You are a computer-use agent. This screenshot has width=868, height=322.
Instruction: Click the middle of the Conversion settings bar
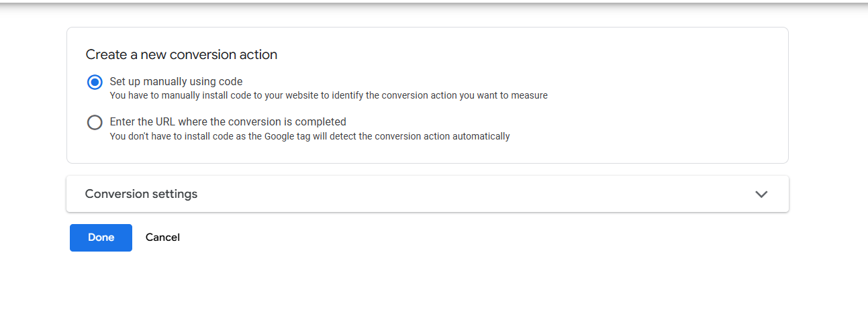click(427, 194)
